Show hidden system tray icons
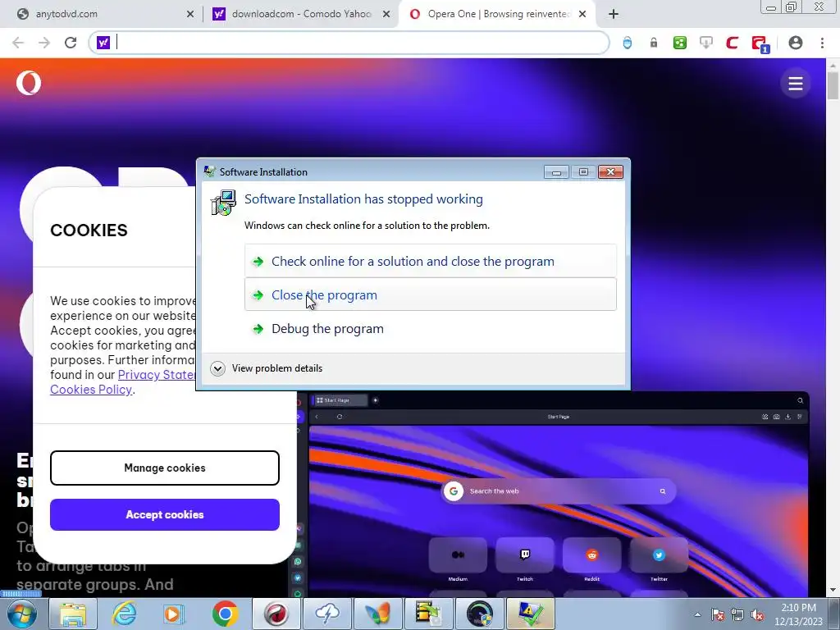Image resolution: width=840 pixels, height=630 pixels. coord(697,614)
